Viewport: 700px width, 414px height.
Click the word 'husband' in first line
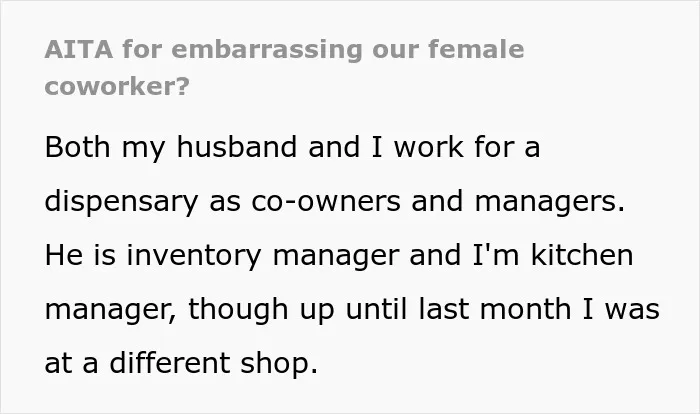pos(237,146)
